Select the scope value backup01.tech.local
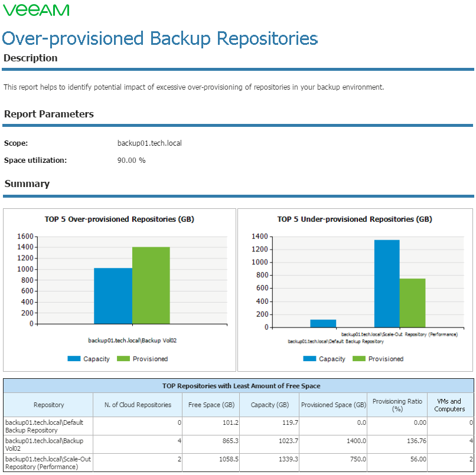The image size is (476, 475). (x=149, y=143)
